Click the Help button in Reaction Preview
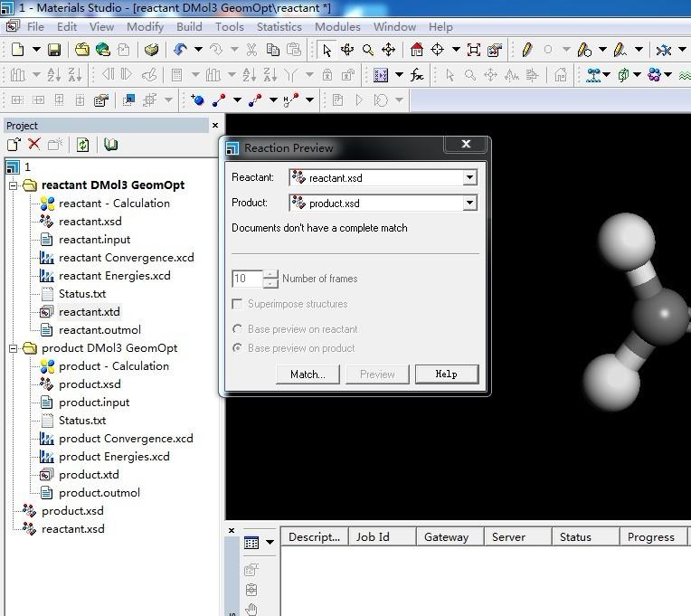This screenshot has height=616, width=691. (x=446, y=374)
